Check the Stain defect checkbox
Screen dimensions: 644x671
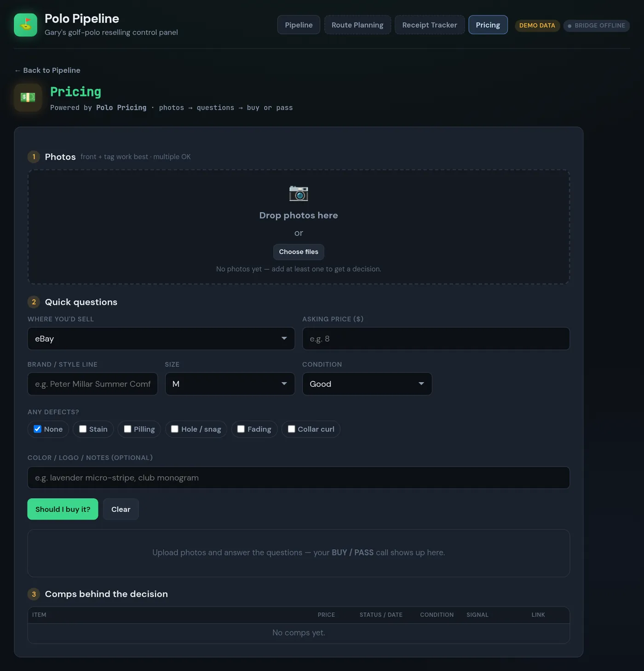[83, 429]
